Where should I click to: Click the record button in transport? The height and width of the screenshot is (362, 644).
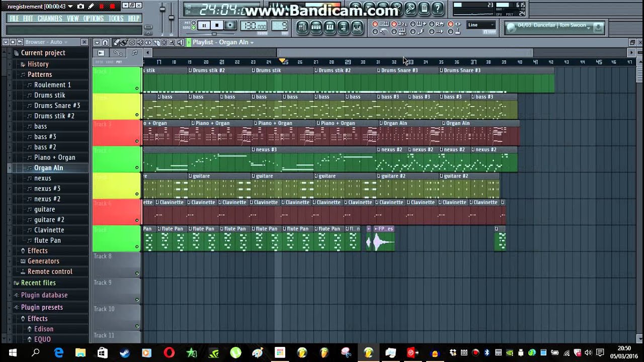[x=230, y=26]
